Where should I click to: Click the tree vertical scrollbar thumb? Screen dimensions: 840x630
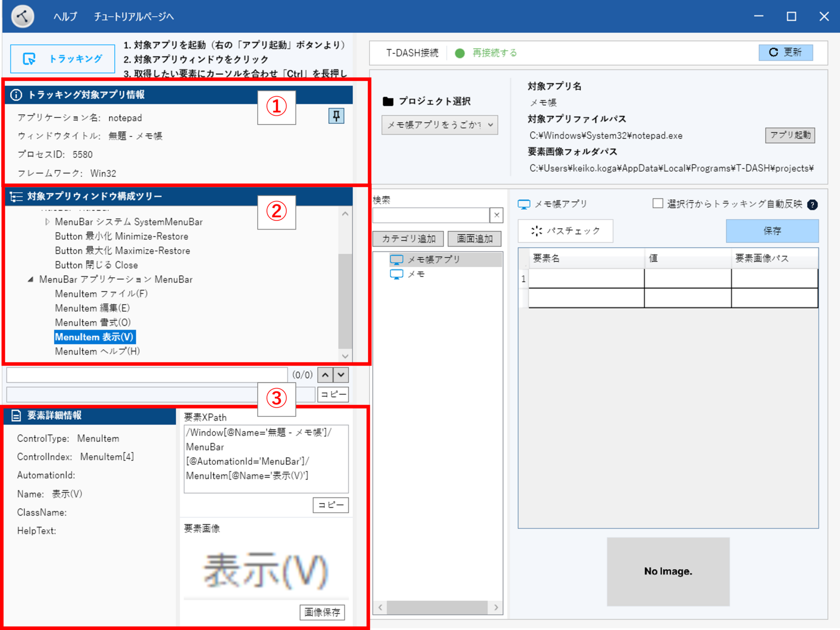(345, 302)
